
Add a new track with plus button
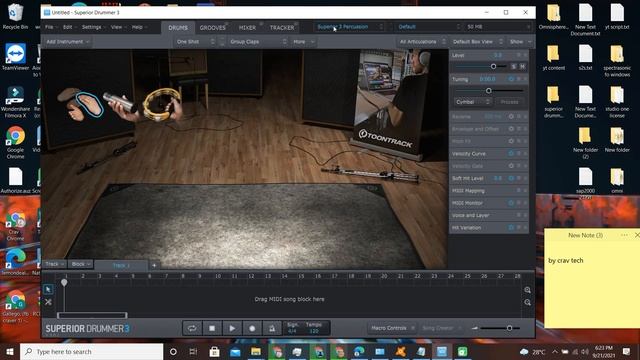154,265
